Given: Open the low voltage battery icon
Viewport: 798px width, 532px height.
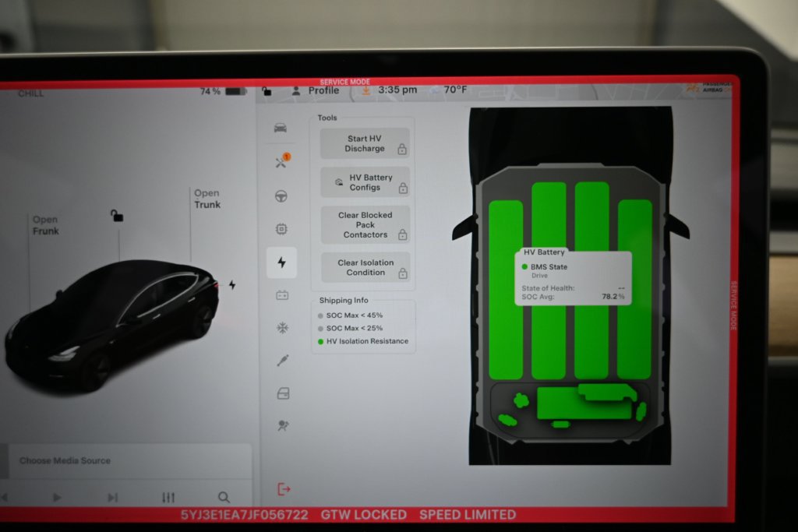Looking at the screenshot, I should [x=282, y=295].
